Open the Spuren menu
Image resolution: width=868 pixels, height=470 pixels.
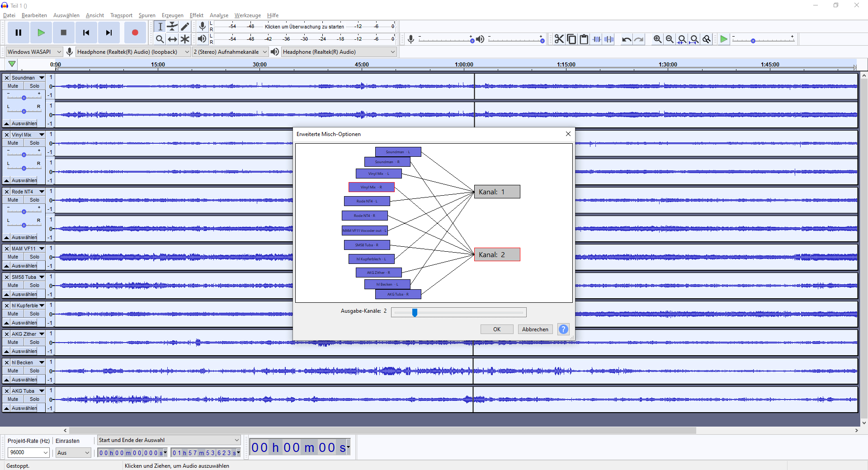pos(146,15)
